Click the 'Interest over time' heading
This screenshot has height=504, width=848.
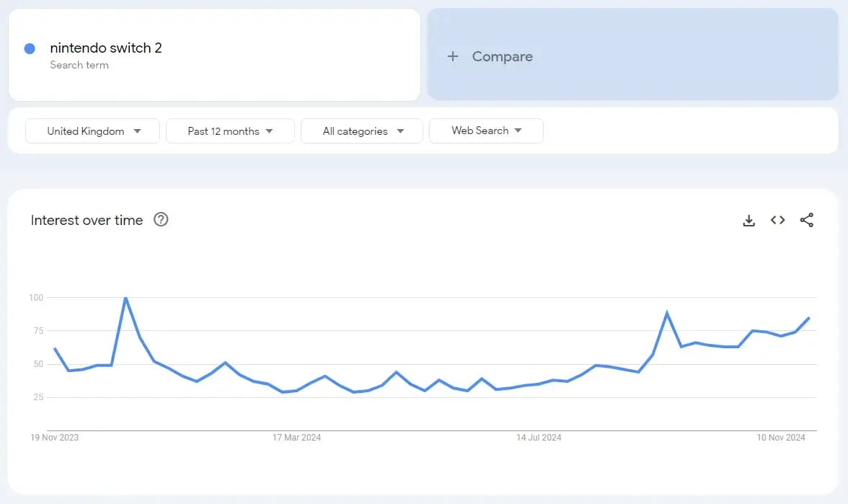pyautogui.click(x=87, y=221)
